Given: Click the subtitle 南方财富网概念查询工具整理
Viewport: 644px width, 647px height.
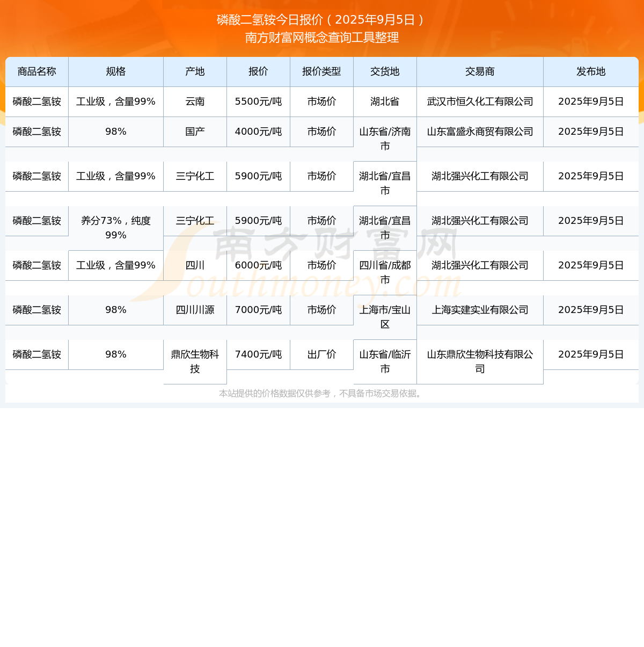Looking at the screenshot, I should 322,38.
